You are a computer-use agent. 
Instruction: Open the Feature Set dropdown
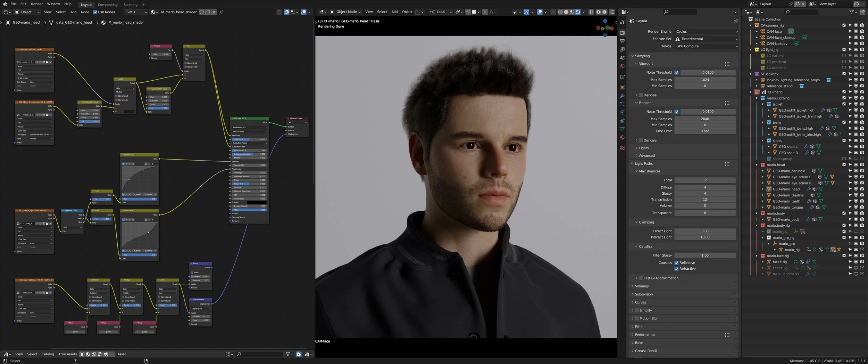pos(707,39)
